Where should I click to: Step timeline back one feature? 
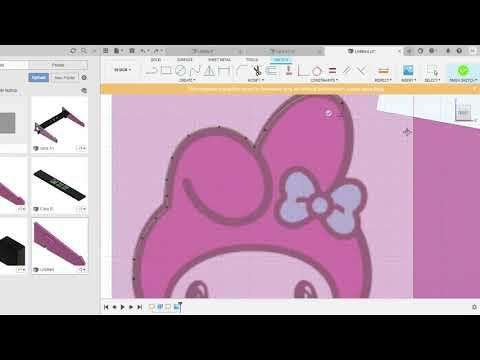[x=115, y=307]
